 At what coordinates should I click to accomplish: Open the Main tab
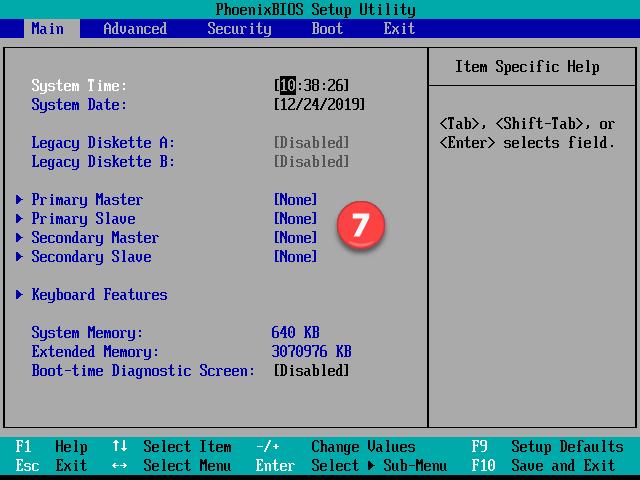(x=52, y=29)
